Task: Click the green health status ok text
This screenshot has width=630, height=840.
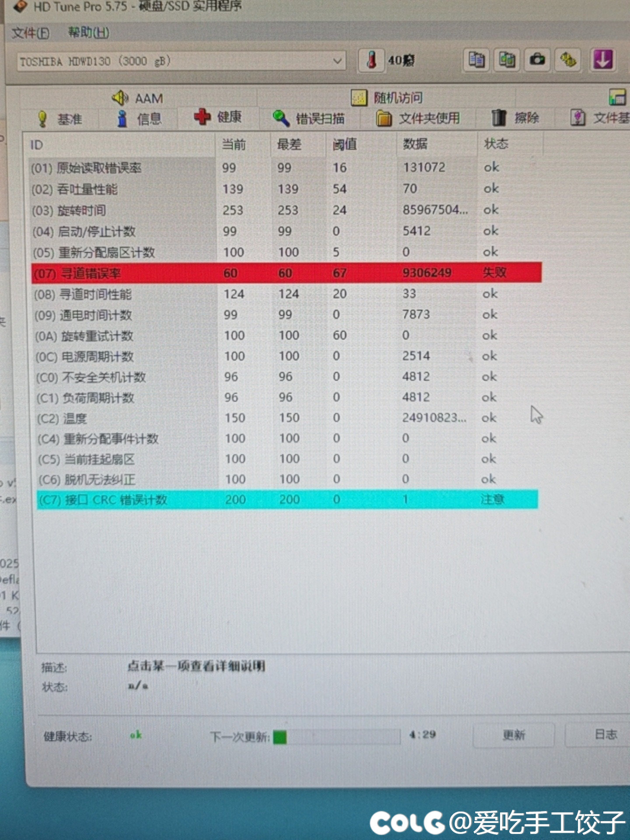Action: coord(136,735)
